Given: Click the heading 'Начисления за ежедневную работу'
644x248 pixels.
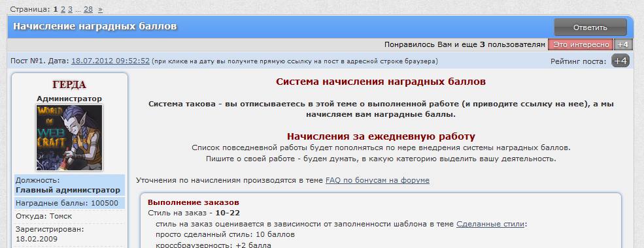Looking at the screenshot, I should pyautogui.click(x=381, y=136).
